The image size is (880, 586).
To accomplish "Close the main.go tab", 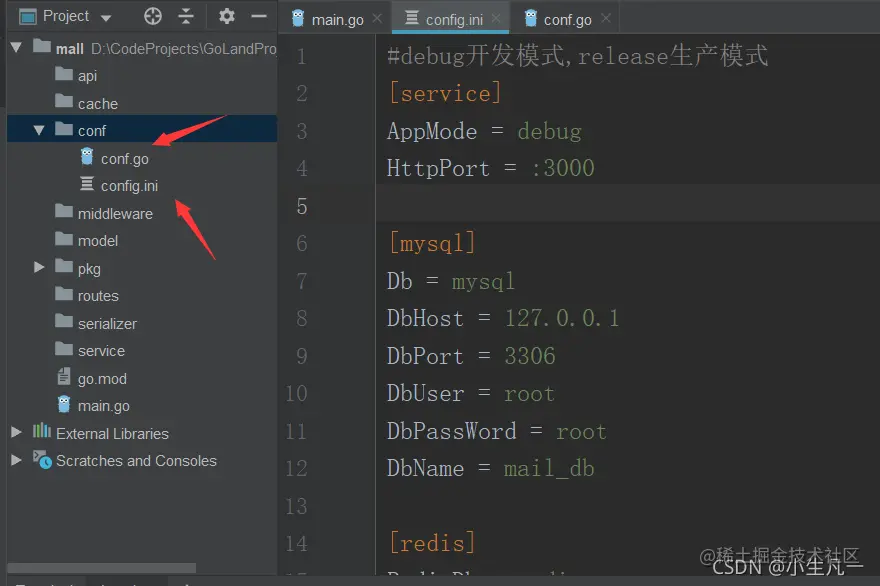I will 377,19.
